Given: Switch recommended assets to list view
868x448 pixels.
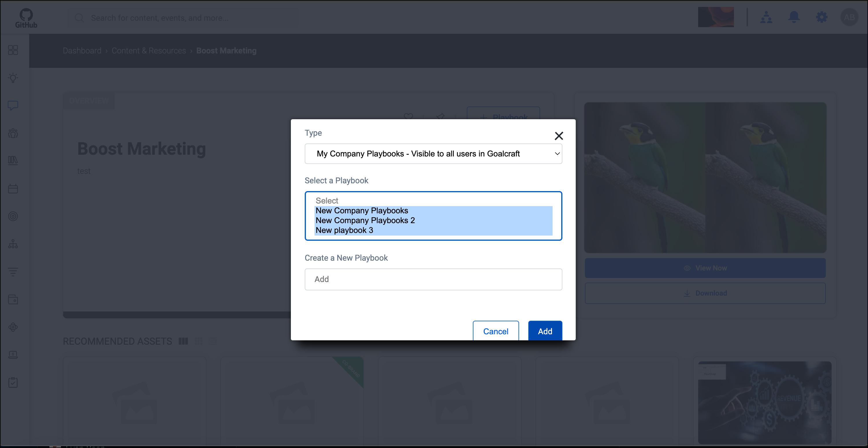Looking at the screenshot, I should coord(213,341).
